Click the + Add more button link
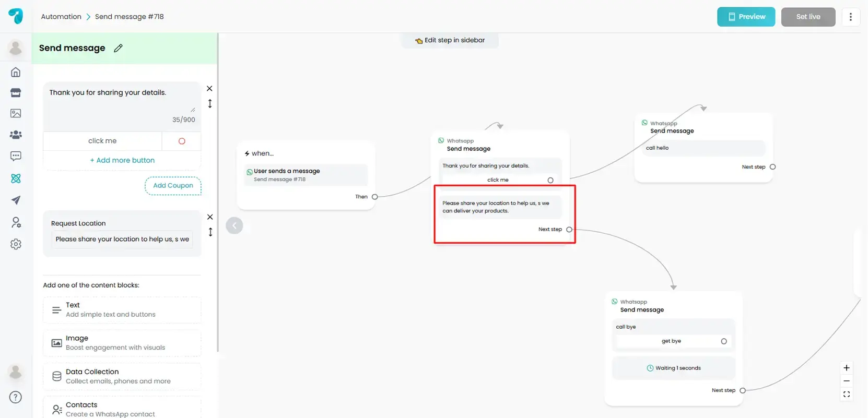 click(x=122, y=160)
